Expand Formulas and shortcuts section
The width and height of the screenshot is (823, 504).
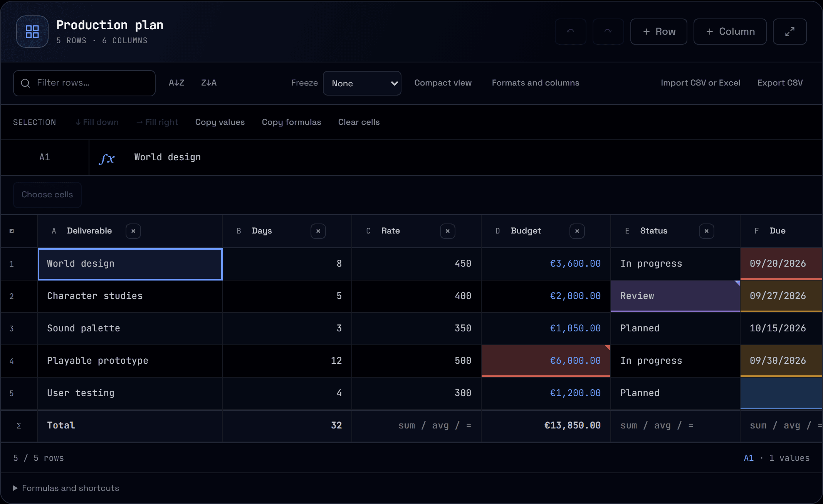66,488
